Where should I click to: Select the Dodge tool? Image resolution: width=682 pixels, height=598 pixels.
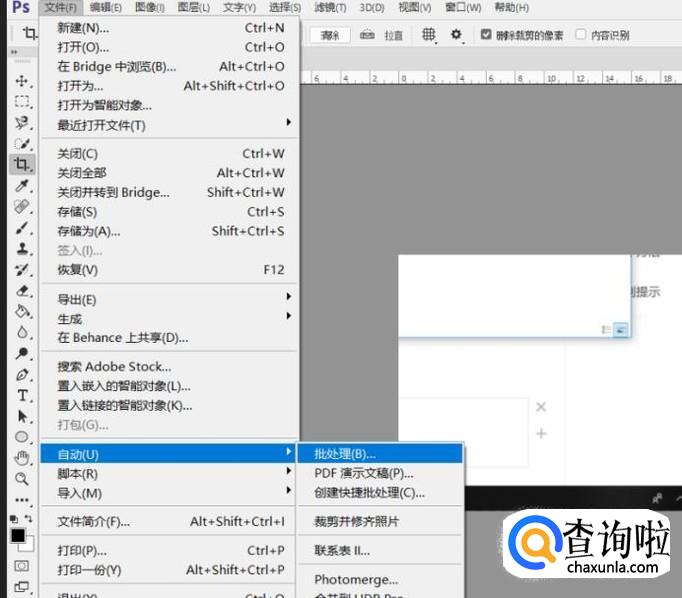click(x=22, y=353)
